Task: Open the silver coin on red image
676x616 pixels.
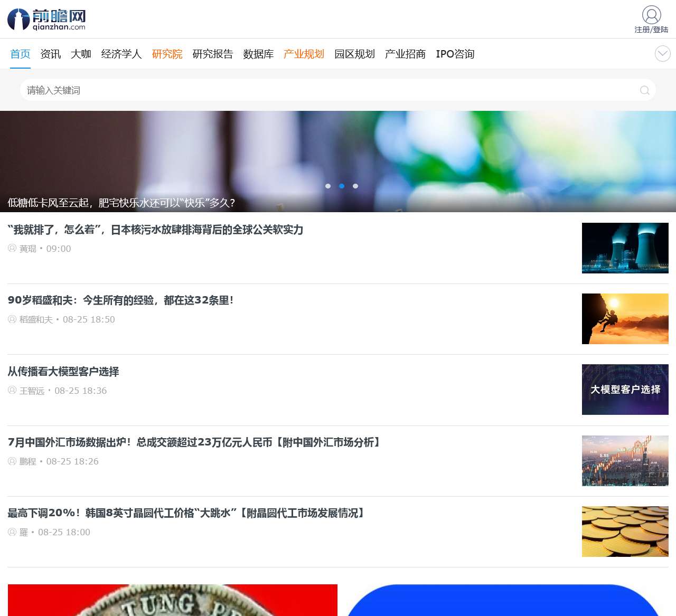Action: (173, 600)
